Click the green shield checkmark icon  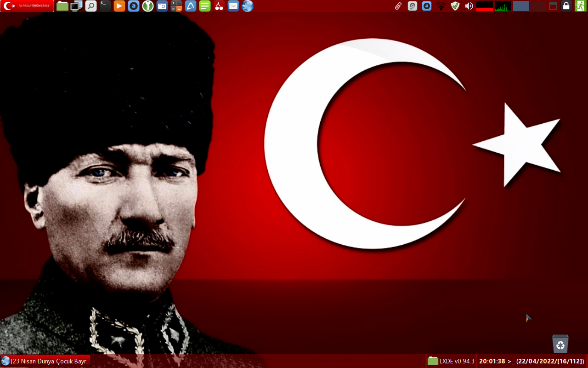tap(455, 6)
